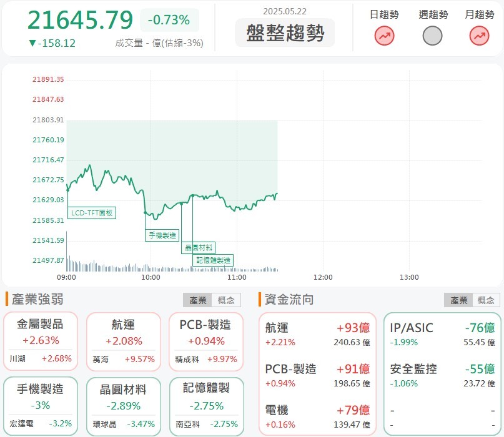504x437 pixels.
Task: Select the 記憶體製造 chart marker label
Action: pos(213,260)
